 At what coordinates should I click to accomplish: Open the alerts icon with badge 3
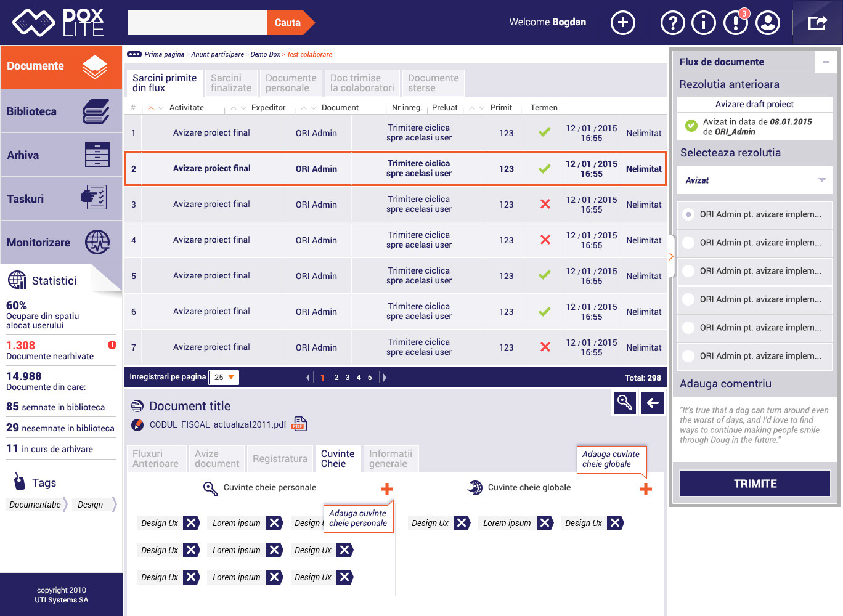pyautogui.click(x=736, y=23)
